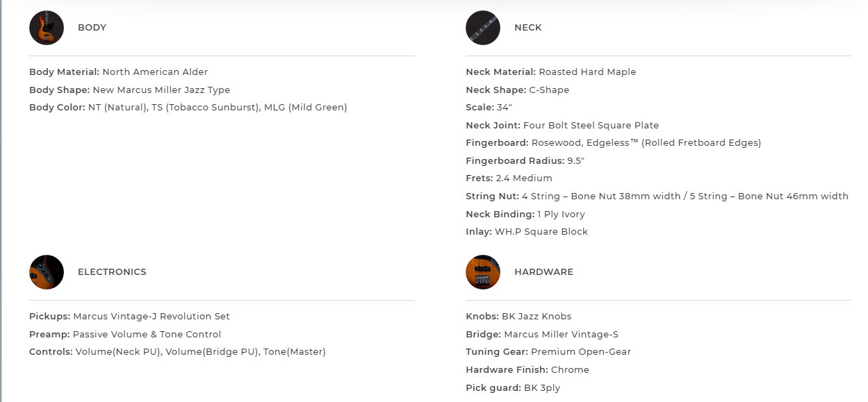Click the Body section guitar icon
The width and height of the screenshot is (868, 402).
(x=47, y=28)
